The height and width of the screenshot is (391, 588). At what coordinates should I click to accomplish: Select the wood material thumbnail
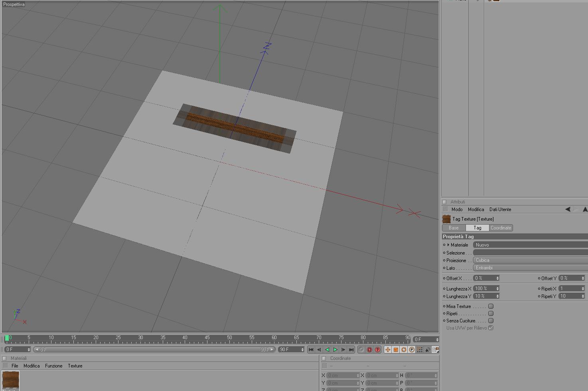click(x=11, y=380)
